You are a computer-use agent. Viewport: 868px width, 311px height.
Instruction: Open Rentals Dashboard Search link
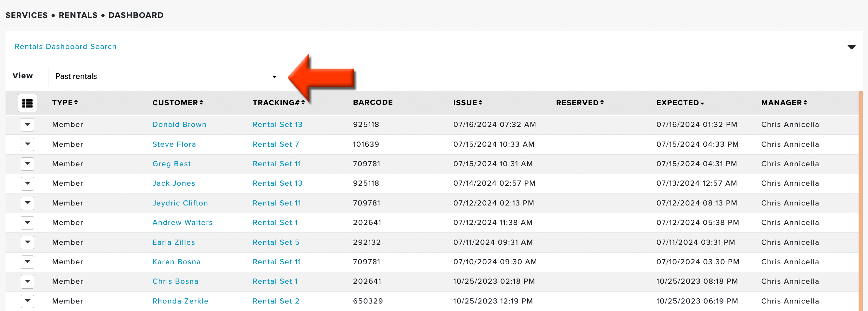(x=65, y=47)
